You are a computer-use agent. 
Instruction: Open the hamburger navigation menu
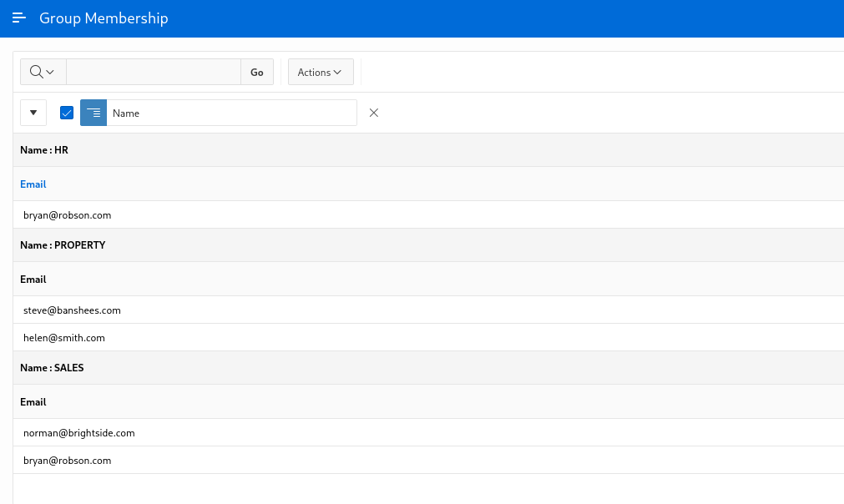tap(19, 18)
